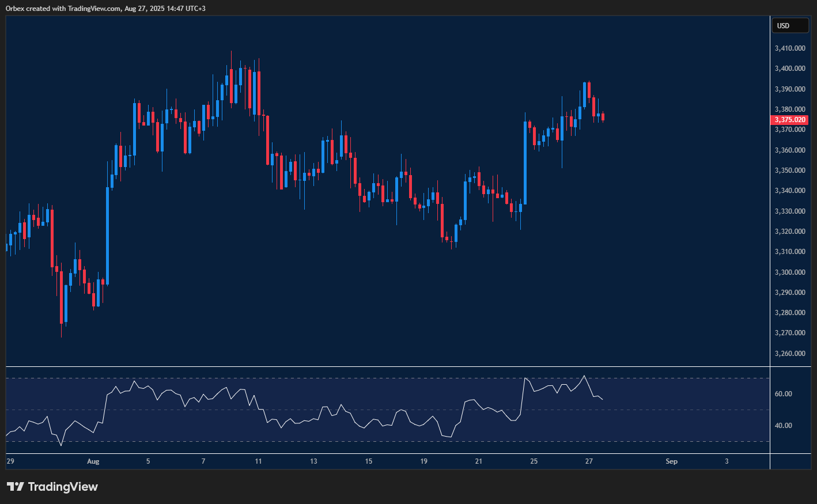The image size is (817, 504).
Task: Expand the Aug label on the time axis
Action: [93, 461]
